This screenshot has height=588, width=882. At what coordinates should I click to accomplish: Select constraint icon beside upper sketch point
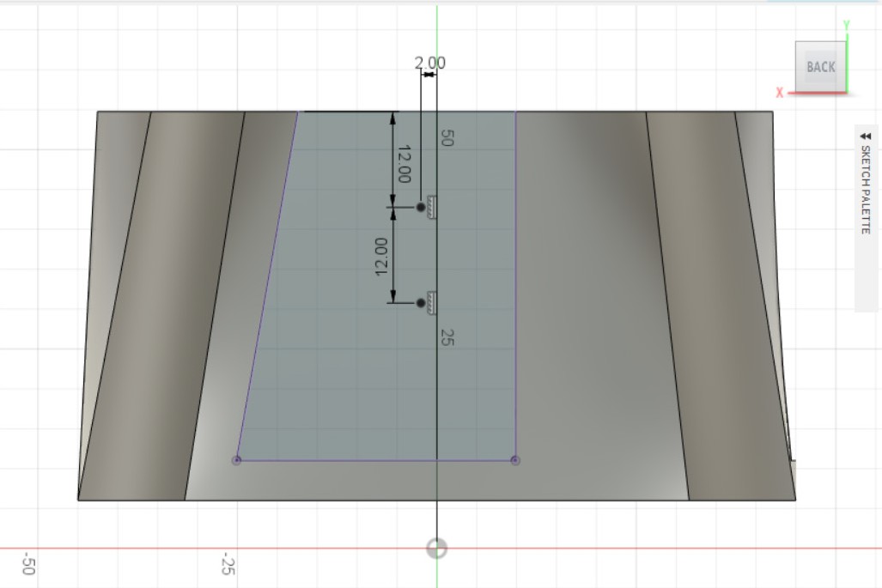[x=432, y=207]
